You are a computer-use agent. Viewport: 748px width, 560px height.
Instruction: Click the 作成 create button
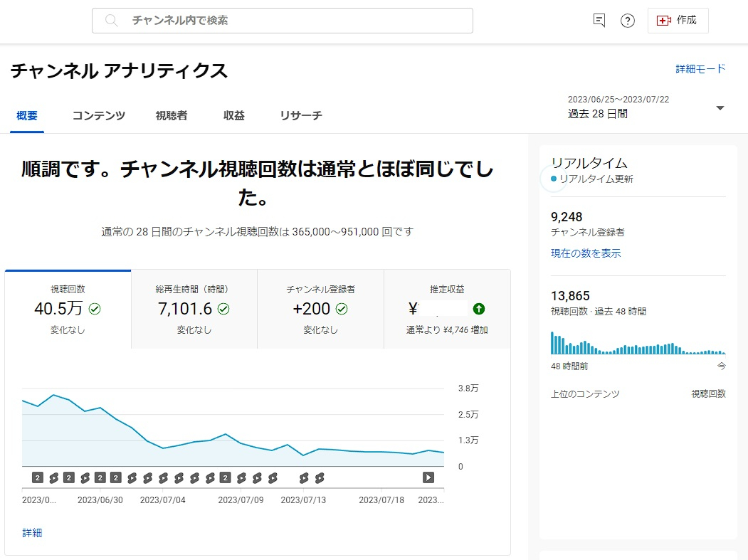click(x=678, y=21)
